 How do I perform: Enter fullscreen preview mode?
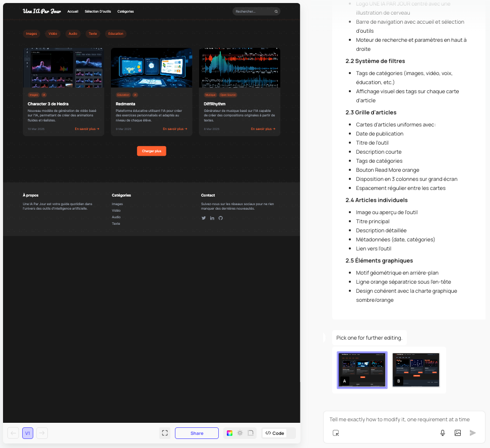pyautogui.click(x=165, y=433)
